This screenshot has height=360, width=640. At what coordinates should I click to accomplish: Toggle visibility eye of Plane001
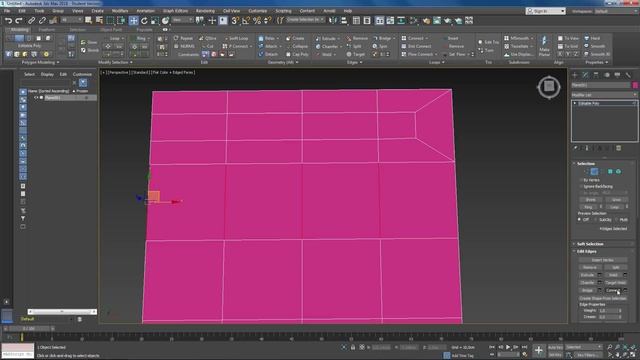[x=36, y=98]
